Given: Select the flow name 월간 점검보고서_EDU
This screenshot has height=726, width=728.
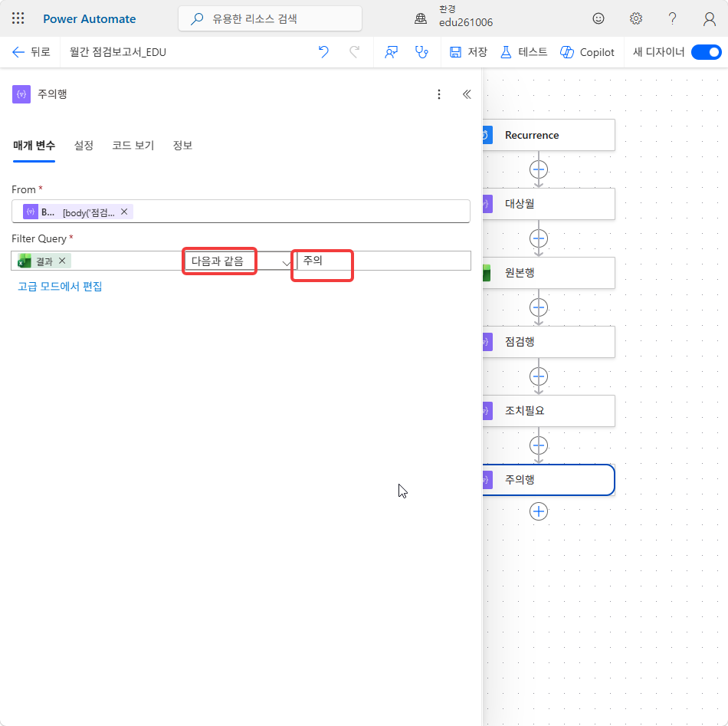Looking at the screenshot, I should [118, 52].
